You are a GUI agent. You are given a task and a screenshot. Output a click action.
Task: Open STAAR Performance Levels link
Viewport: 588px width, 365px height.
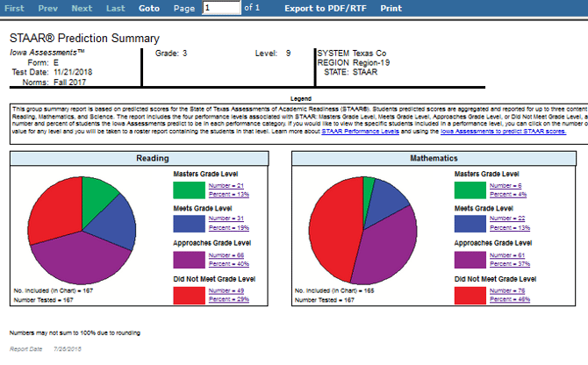tap(360, 131)
